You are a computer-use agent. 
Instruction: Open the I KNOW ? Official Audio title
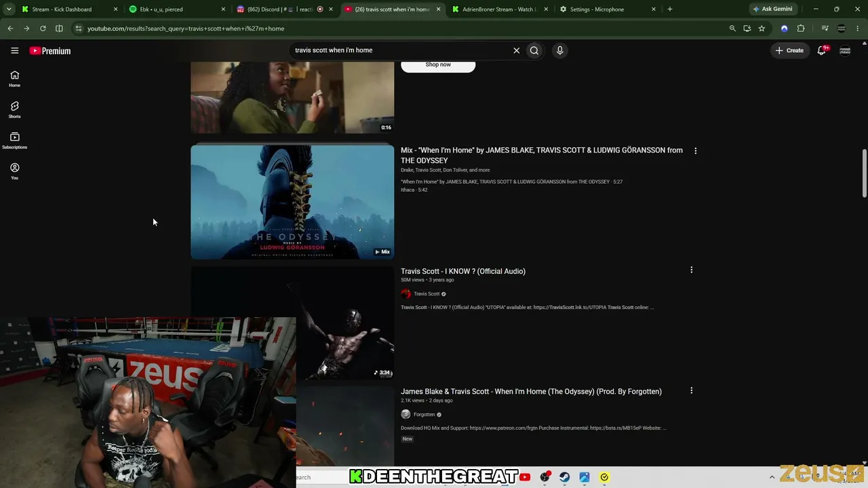(463, 271)
